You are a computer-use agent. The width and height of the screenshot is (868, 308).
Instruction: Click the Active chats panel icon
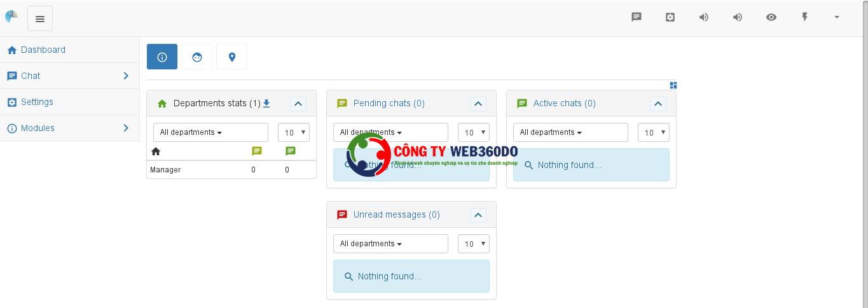[522, 103]
